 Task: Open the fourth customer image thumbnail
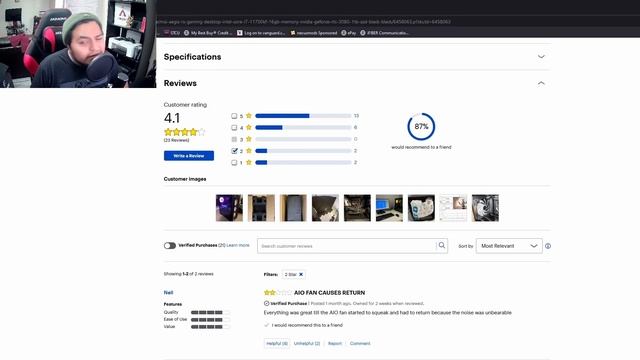click(325, 208)
